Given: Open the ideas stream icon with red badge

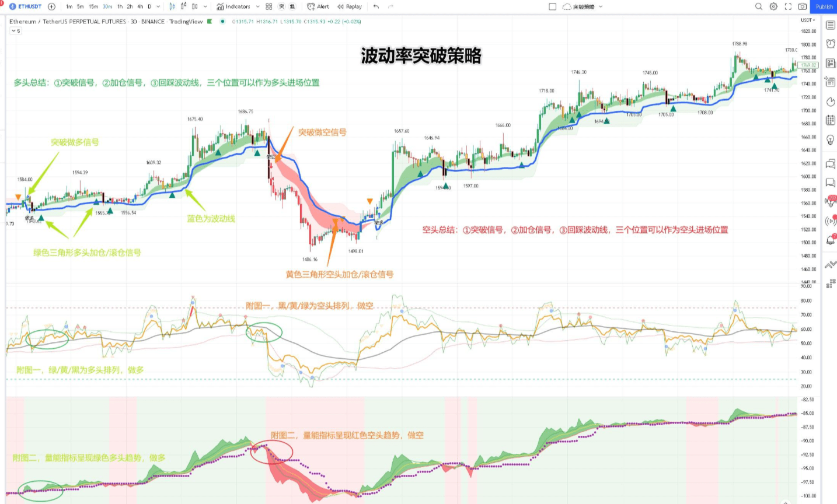Looking at the screenshot, I should (x=831, y=201).
